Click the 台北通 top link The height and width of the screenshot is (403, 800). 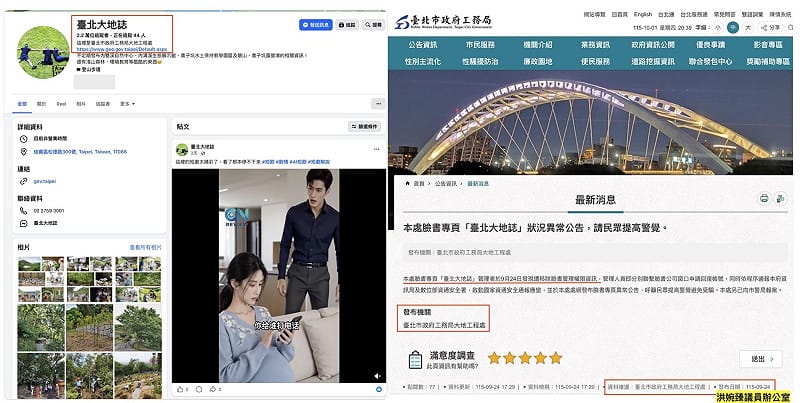pyautogui.click(x=666, y=14)
